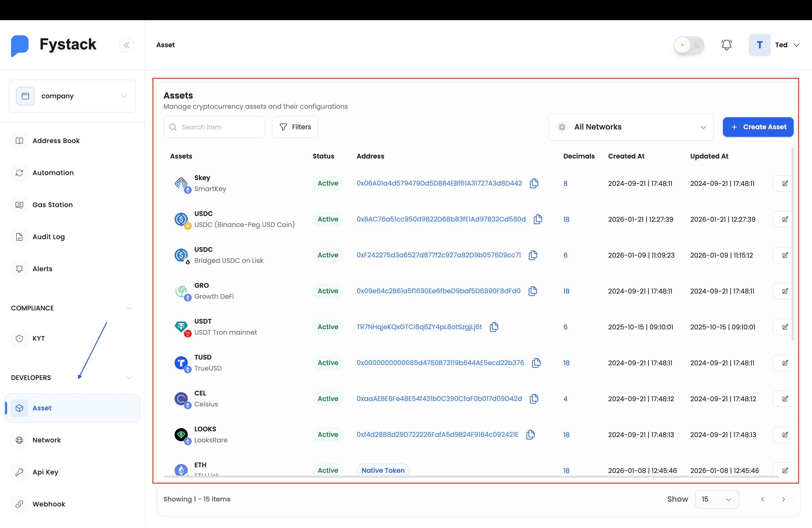Change the Show 15 page size dropdown
Viewport: 812px width, 528px height.
717,499
